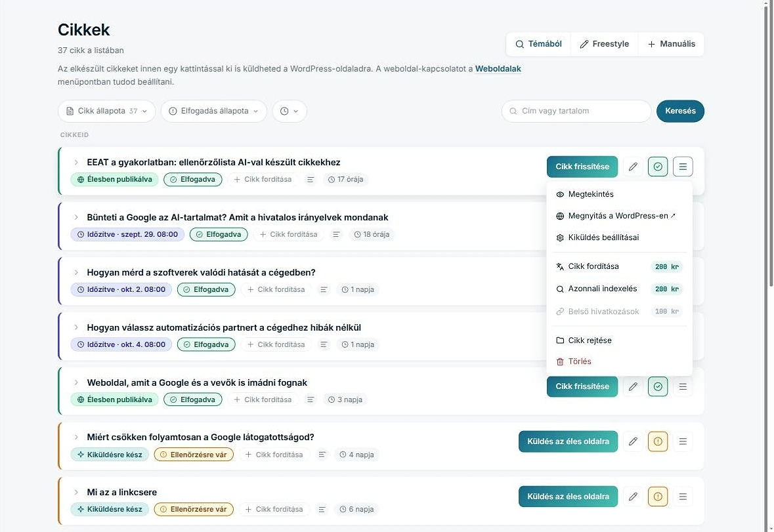The width and height of the screenshot is (774, 532).
Task: Click Ellenőrzésre vár badge on Mi az a linkcsere
Action: [194, 509]
